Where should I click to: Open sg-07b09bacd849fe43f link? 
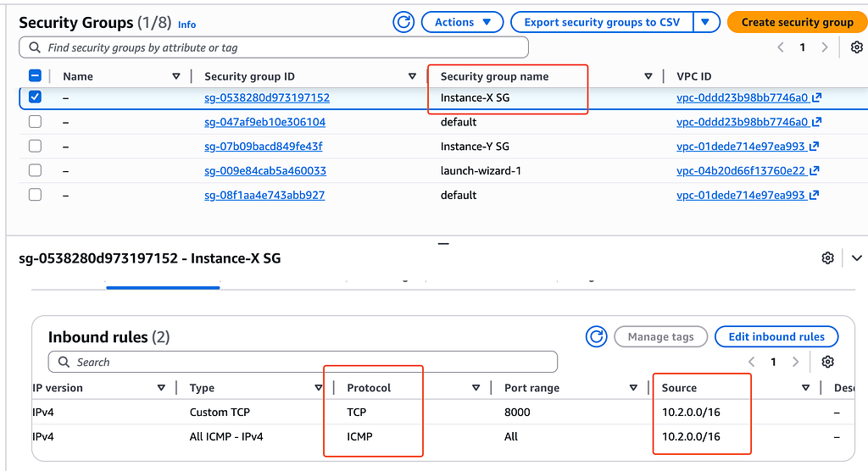[263, 147]
